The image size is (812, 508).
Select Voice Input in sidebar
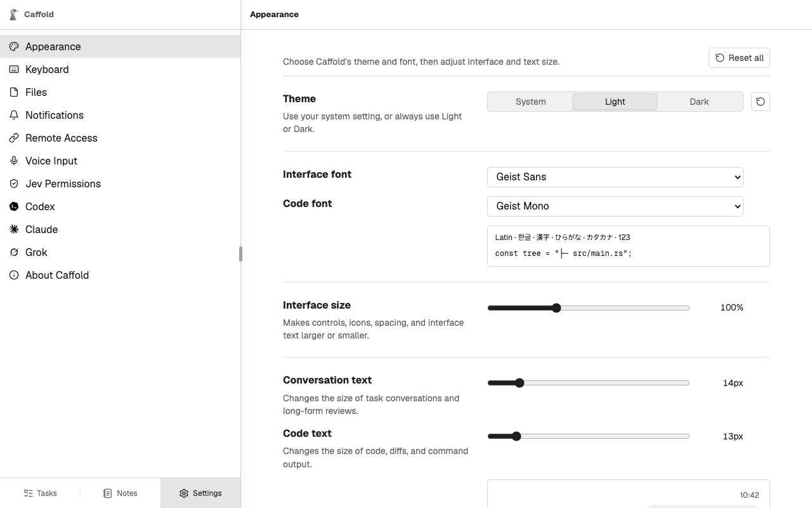point(120,161)
